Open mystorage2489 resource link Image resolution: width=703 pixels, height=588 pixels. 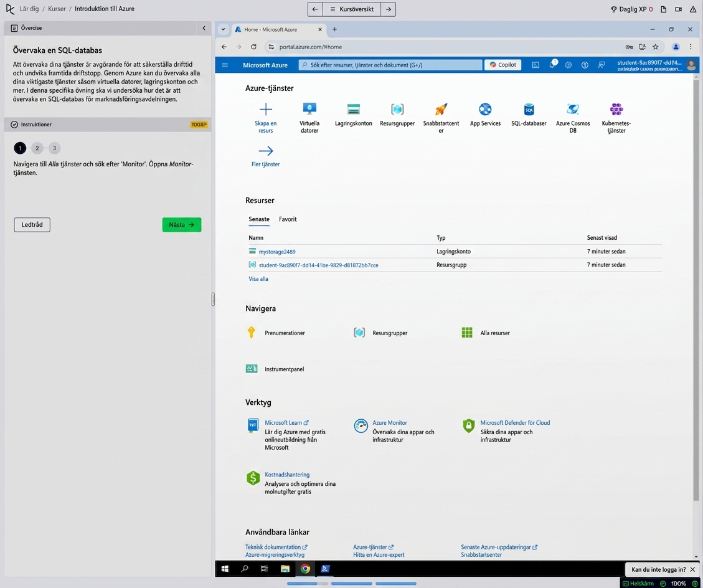pyautogui.click(x=277, y=252)
